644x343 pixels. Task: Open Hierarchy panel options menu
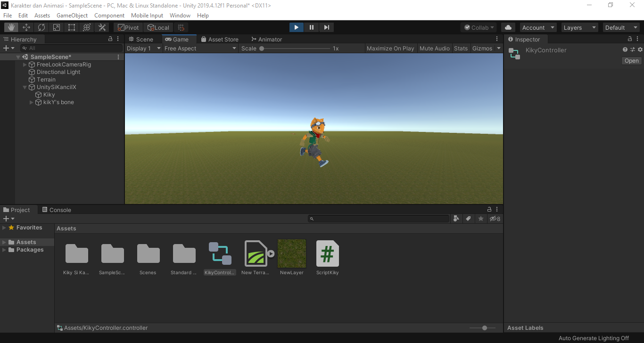118,39
